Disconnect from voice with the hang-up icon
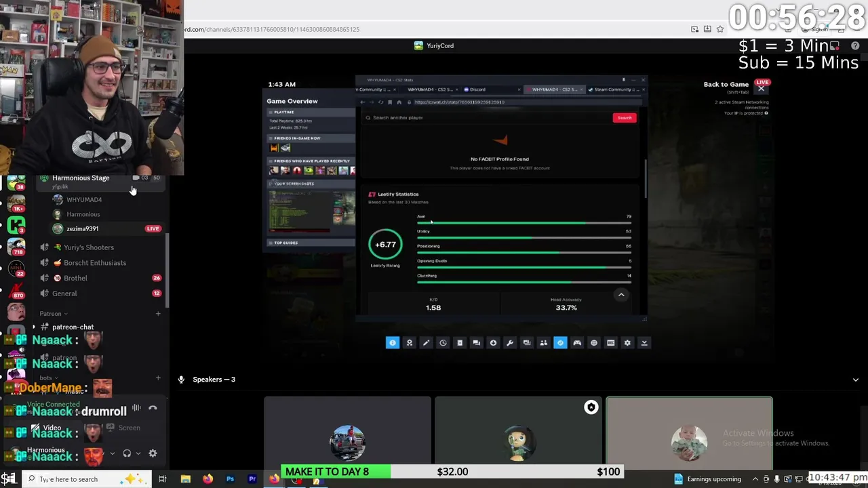The width and height of the screenshot is (868, 488). coord(153,408)
